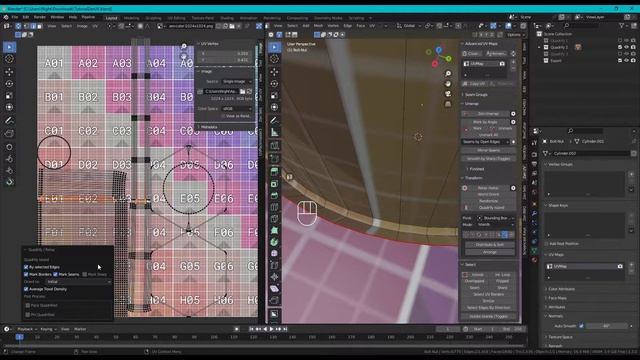Select the Measure tool in 3D viewport
This screenshot has width=640, height=360.
coord(274,133)
